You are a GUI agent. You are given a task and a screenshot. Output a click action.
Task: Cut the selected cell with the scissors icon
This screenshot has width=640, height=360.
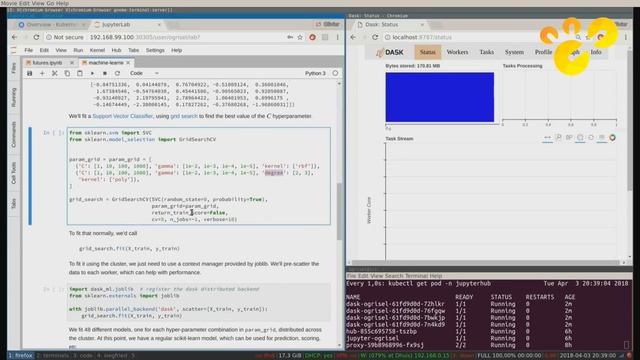[x=55, y=73]
